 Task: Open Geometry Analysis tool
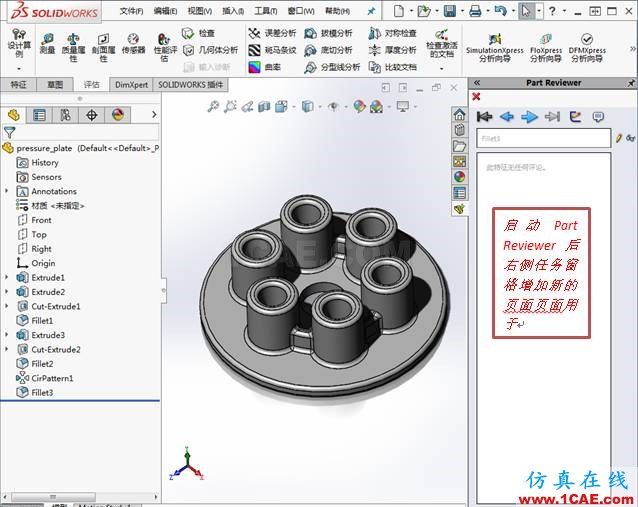pyautogui.click(x=210, y=50)
